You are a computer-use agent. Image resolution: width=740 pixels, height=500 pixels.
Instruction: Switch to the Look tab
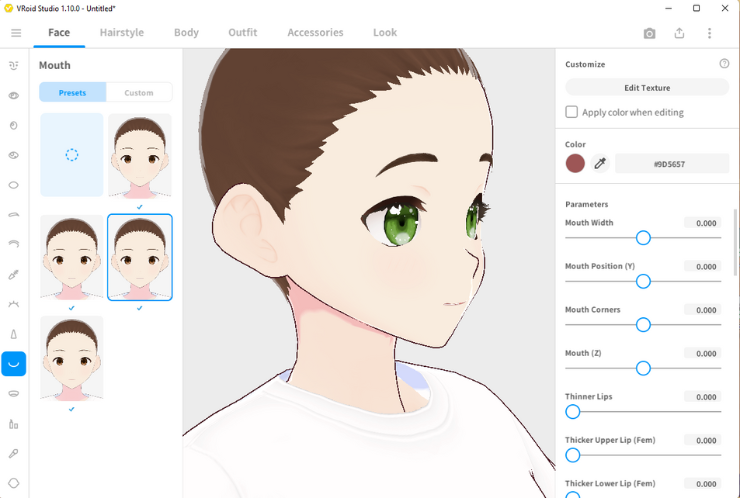[x=385, y=33]
